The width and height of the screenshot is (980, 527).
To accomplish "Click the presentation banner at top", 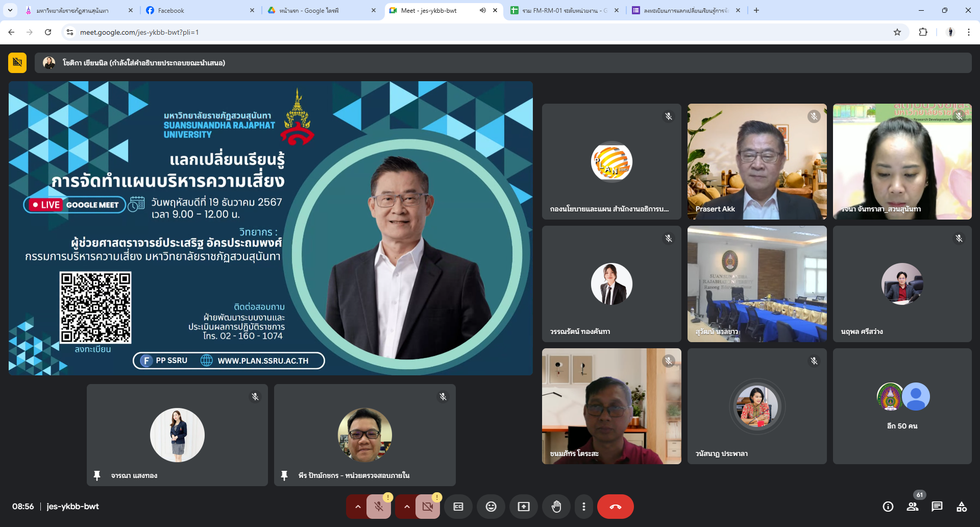I will (x=503, y=63).
